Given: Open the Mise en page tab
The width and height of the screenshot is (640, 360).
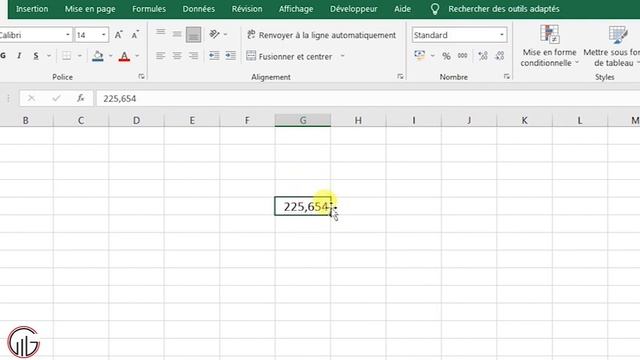Looking at the screenshot, I should tap(90, 9).
